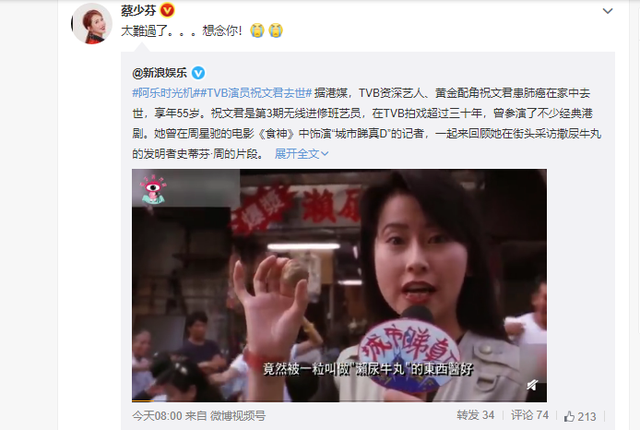Image resolution: width=640 pixels, height=430 pixels.
Task: Open the post options chevron menu
Action: [608, 11]
